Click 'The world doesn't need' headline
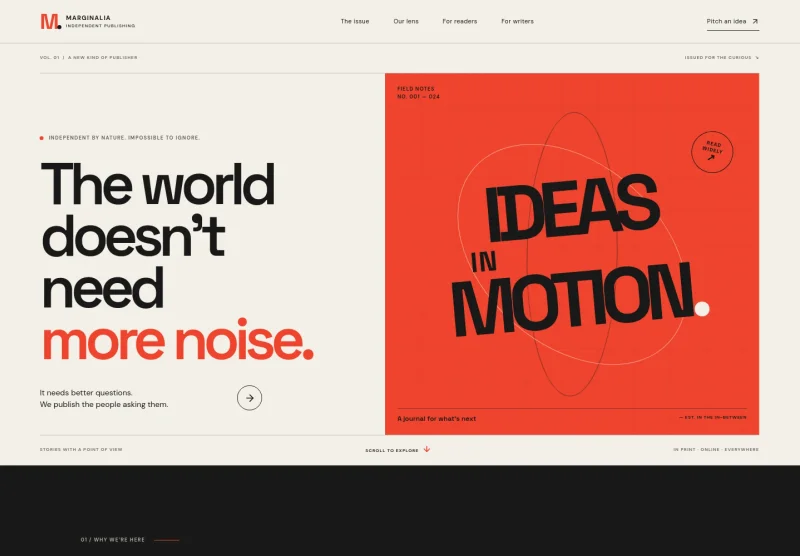The width and height of the screenshot is (800, 556). 158,236
